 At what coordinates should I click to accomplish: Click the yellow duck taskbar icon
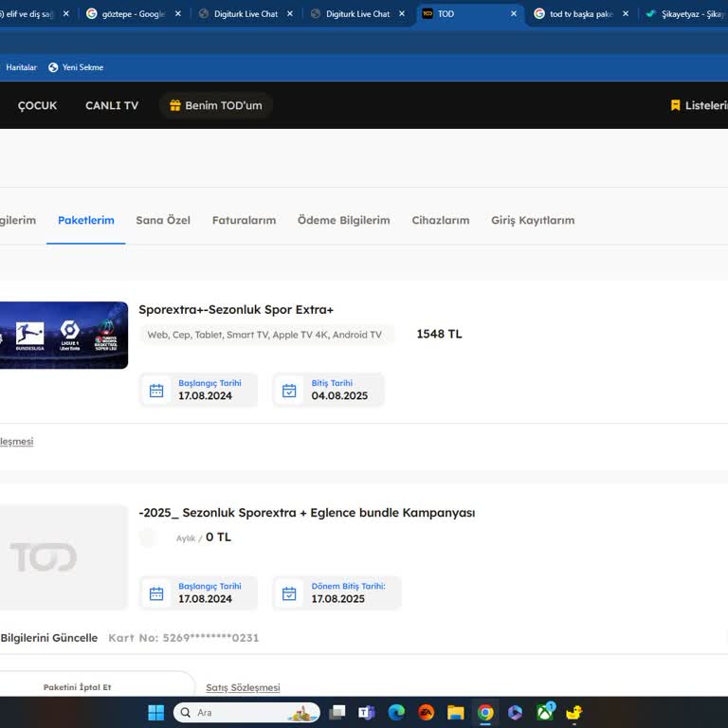point(574,712)
